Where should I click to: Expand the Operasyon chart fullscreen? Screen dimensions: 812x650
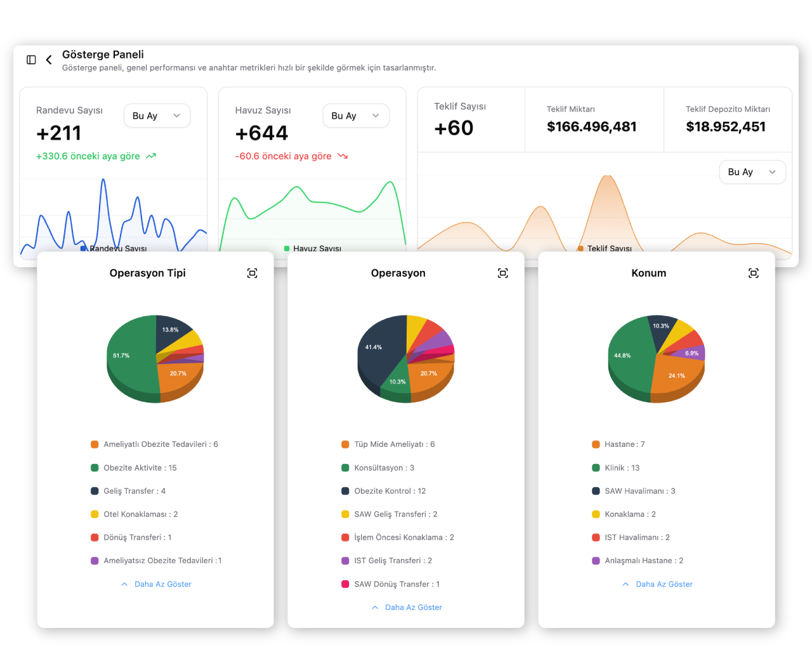tap(502, 273)
